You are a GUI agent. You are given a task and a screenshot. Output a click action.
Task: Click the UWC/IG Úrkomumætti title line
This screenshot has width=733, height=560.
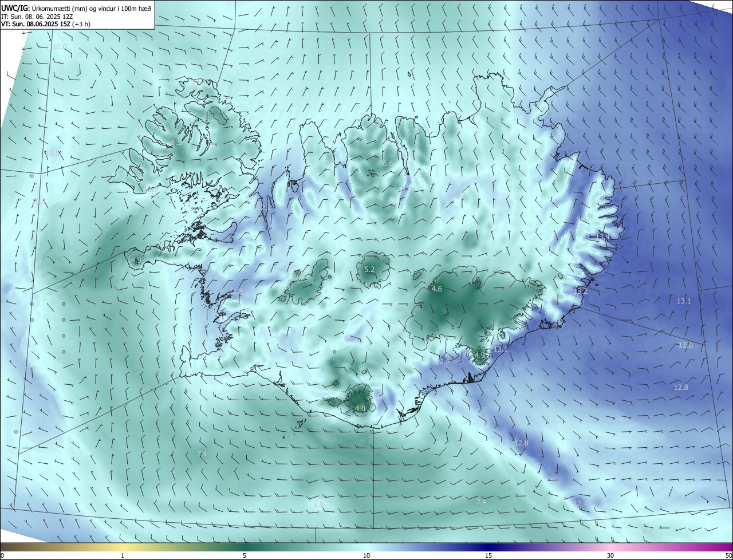(x=76, y=8)
